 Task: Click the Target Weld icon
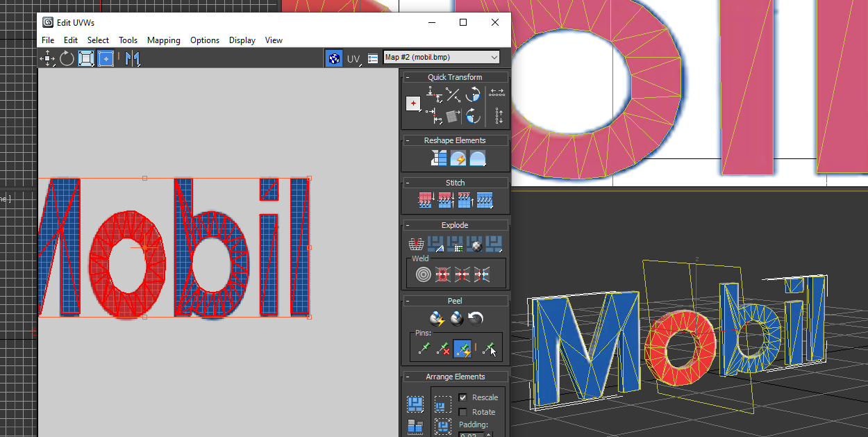(x=423, y=274)
